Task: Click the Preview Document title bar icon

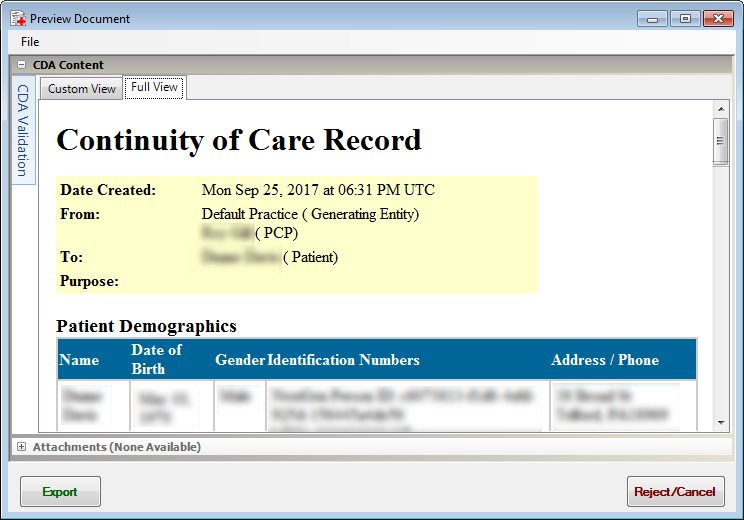Action: pyautogui.click(x=18, y=19)
